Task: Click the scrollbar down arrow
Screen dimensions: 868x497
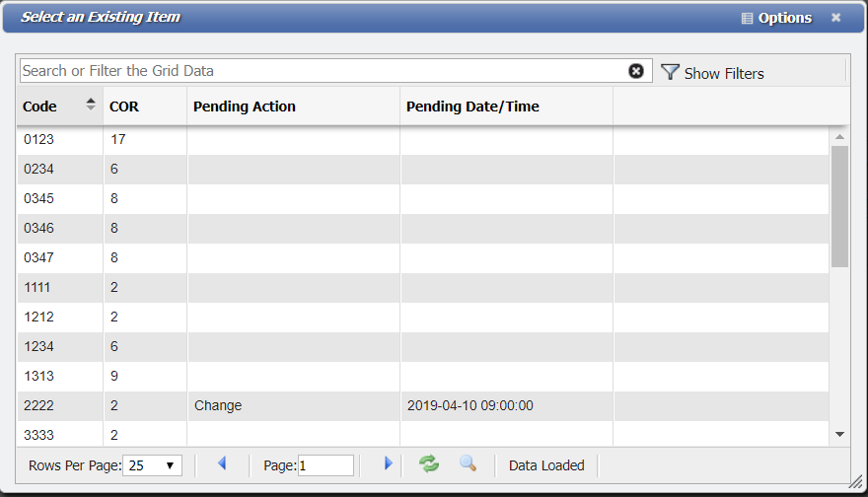Action: click(x=839, y=434)
